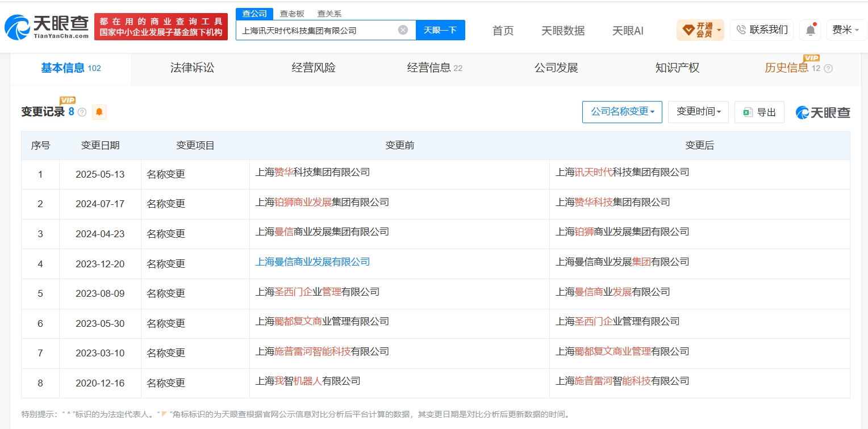Screen dimensions: 868x429
Task: Click the 序号 column header
Action: [40, 146]
